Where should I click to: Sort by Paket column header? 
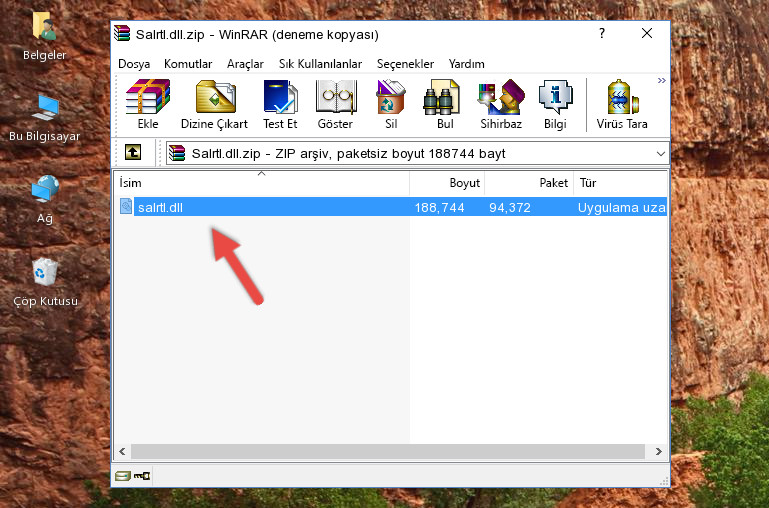(x=529, y=183)
